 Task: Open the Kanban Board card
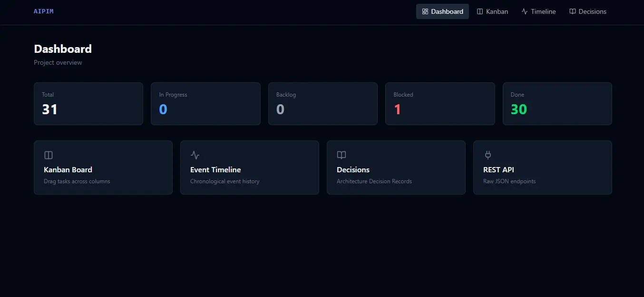pos(103,168)
